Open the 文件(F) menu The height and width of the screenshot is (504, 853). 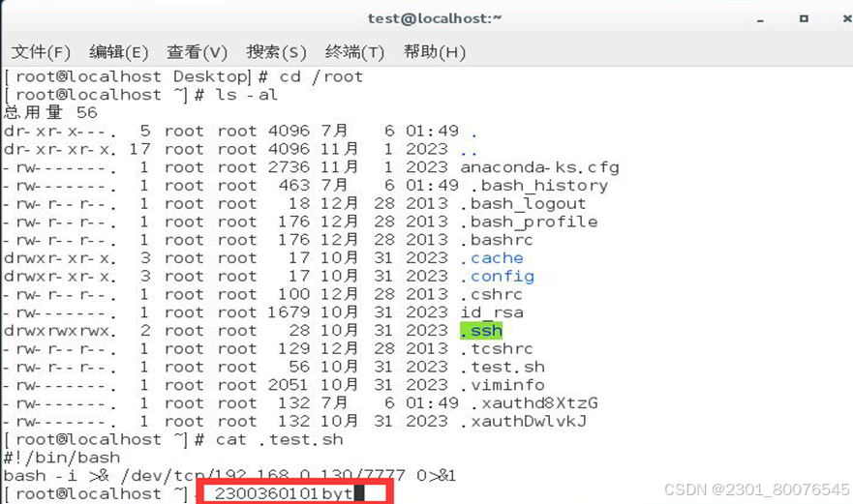[x=41, y=52]
